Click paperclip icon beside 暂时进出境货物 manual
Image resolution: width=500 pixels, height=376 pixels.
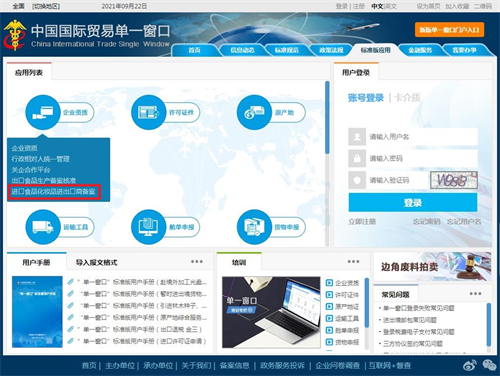(70, 294)
